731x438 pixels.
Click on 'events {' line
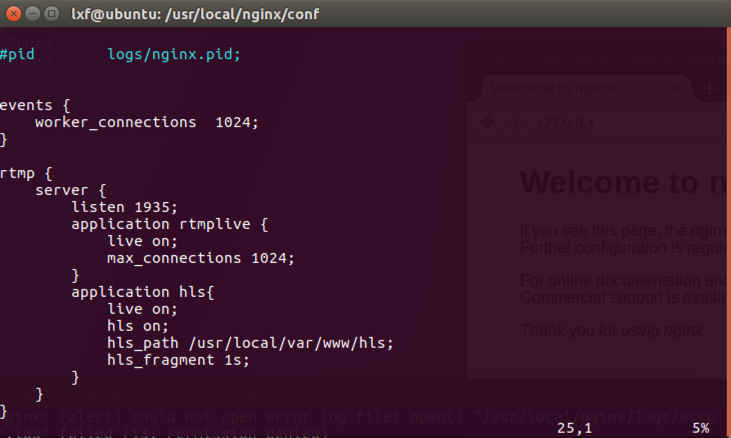35,105
